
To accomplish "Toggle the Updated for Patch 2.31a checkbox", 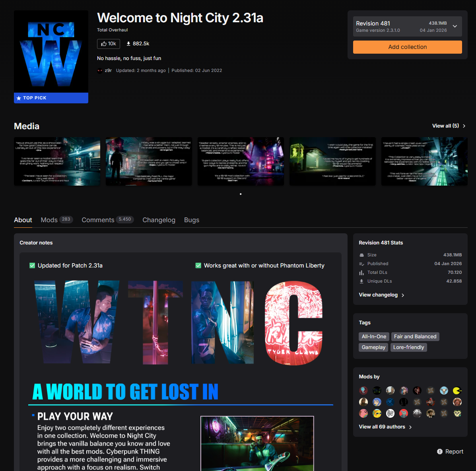I will [x=32, y=266].
